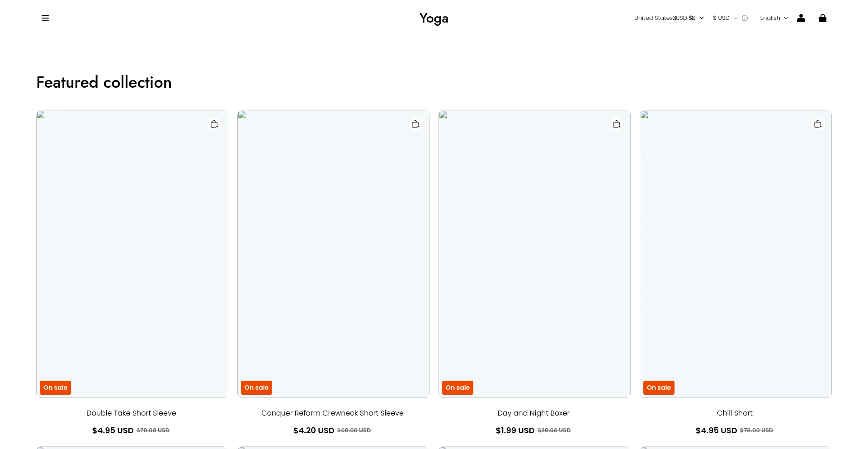The width and height of the screenshot is (868, 449).
Task: Open the shopping bag cart
Action: [823, 18]
